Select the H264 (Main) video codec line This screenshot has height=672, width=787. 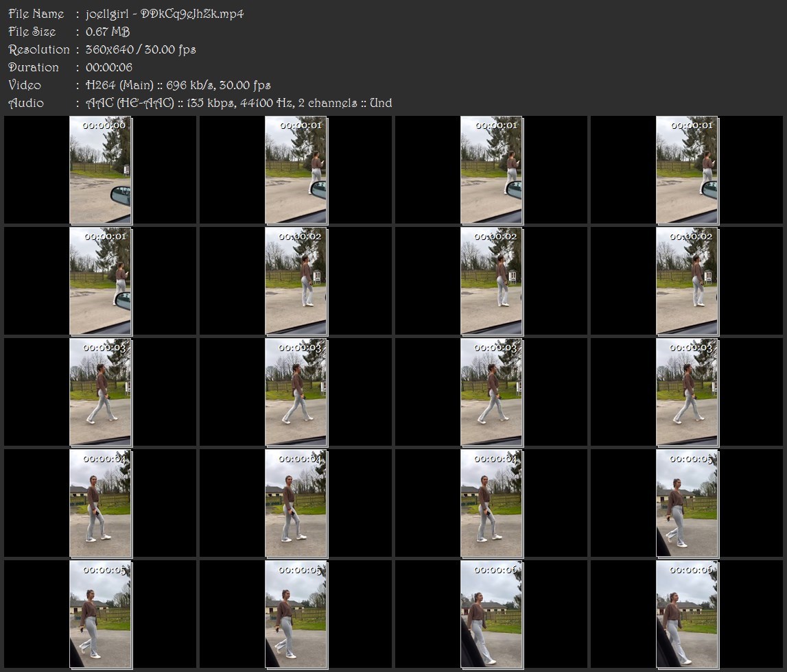tap(178, 85)
